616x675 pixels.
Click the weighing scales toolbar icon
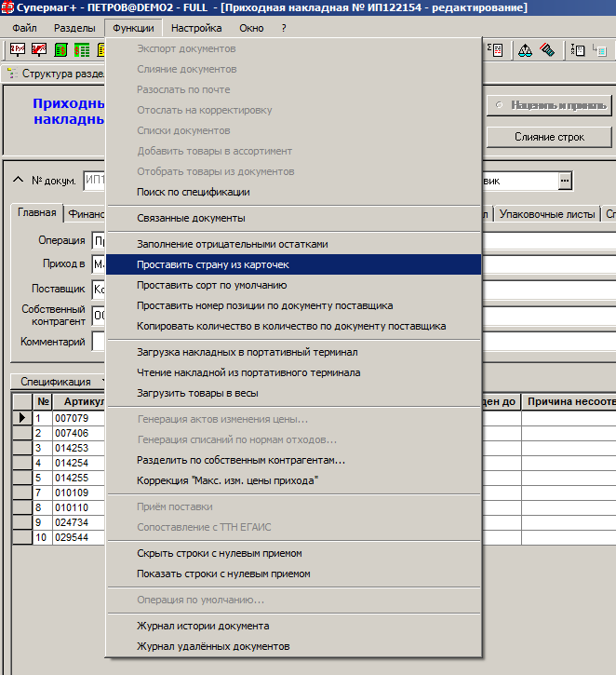(525, 50)
